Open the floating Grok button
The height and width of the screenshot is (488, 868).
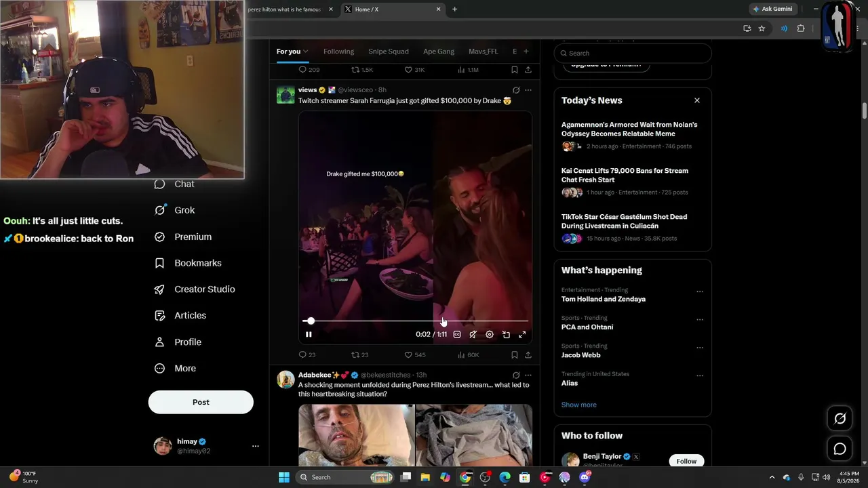pyautogui.click(x=840, y=419)
